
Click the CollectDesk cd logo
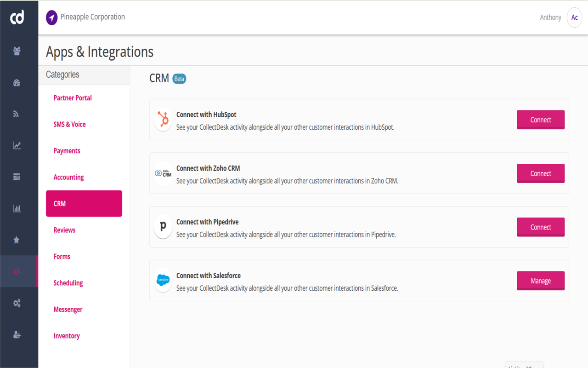(17, 17)
